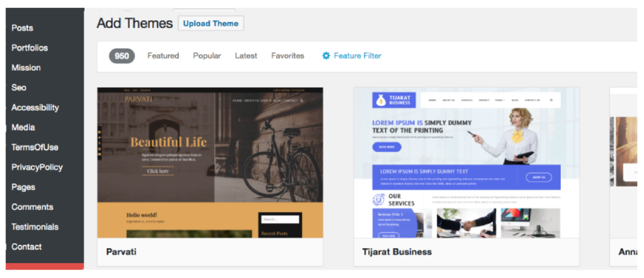Select Mission in the admin sidebar
644x278 pixels.
pyautogui.click(x=26, y=68)
